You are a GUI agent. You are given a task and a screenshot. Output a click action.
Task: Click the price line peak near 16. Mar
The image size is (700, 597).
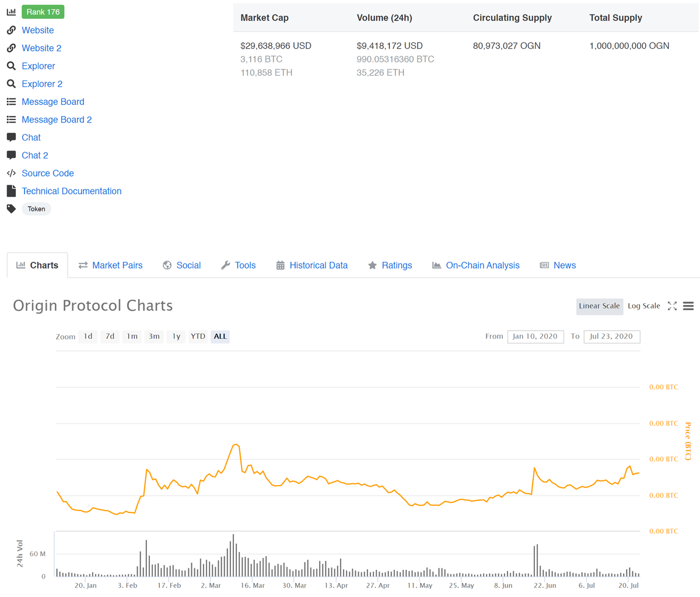(235, 445)
